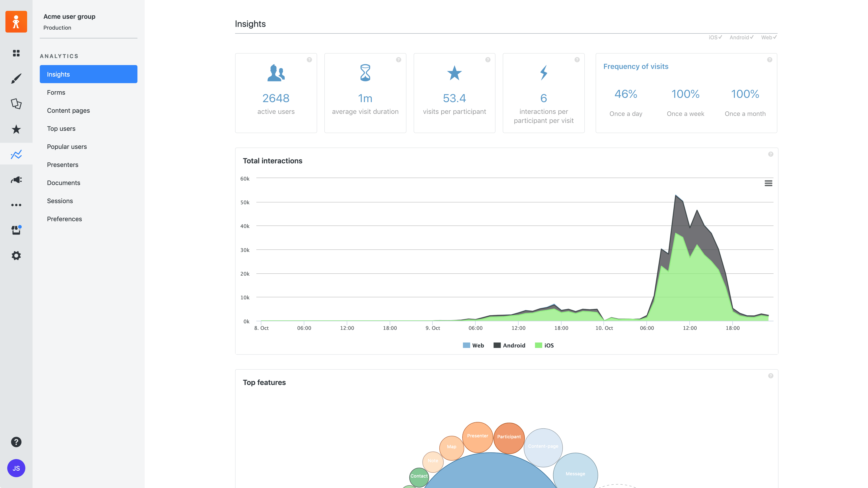Open the dashboard grid icon in sidebar
Screen dimensions: 868x488
point(16,53)
